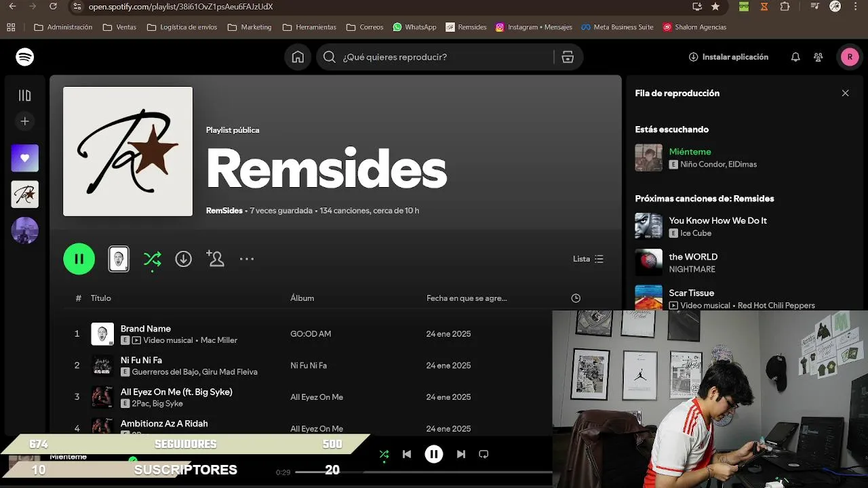Click the browser address bar URL
868x488 pixels.
pos(180,6)
